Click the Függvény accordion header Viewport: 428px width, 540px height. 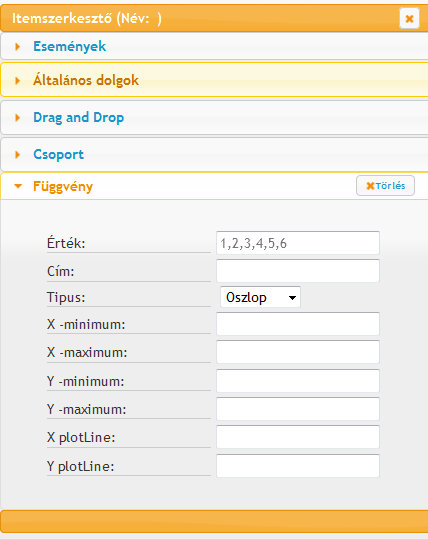pyautogui.click(x=214, y=186)
